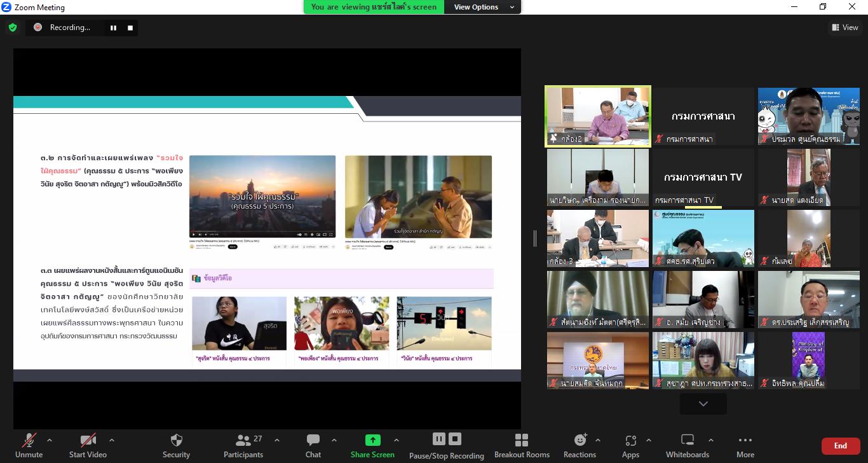
Task: Select the สุชาฎา participant video tile
Action: 703,361
